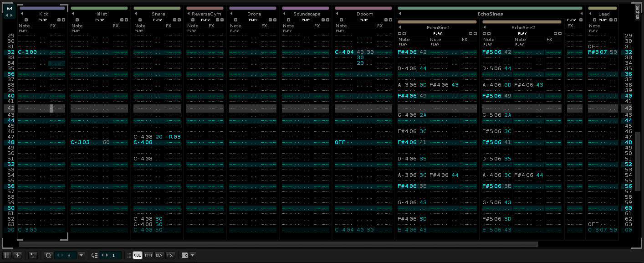Add an FX column to Kick track

coord(64,20)
